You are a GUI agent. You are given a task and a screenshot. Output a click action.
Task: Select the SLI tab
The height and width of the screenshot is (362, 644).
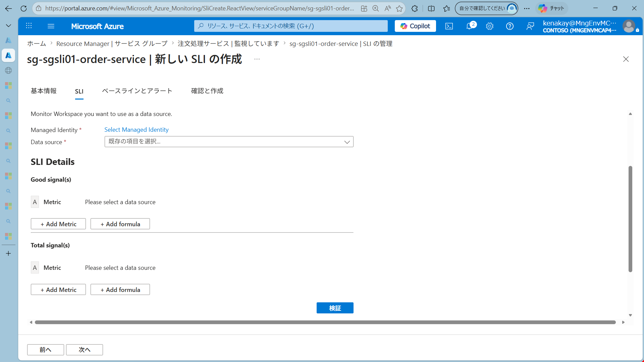tap(79, 91)
